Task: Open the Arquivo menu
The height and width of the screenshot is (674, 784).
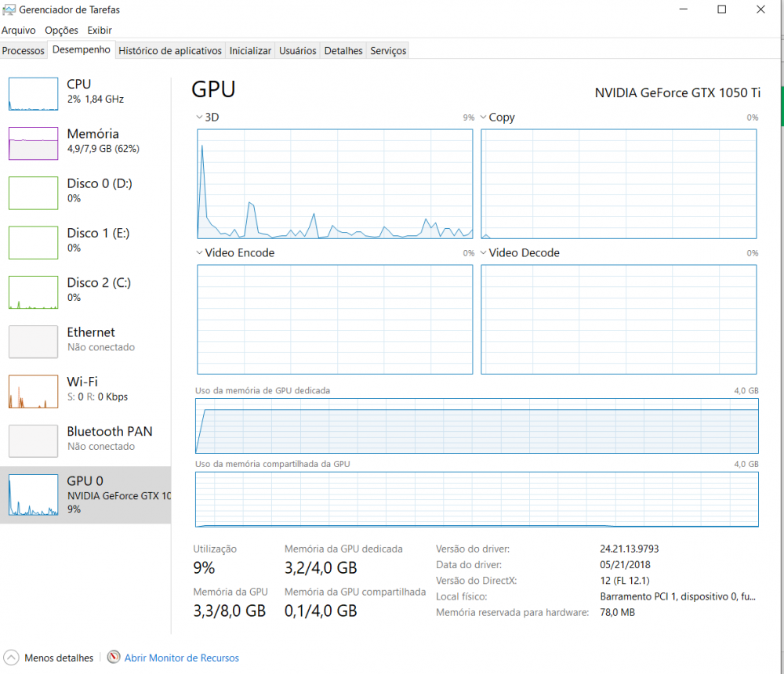Action: (x=18, y=31)
